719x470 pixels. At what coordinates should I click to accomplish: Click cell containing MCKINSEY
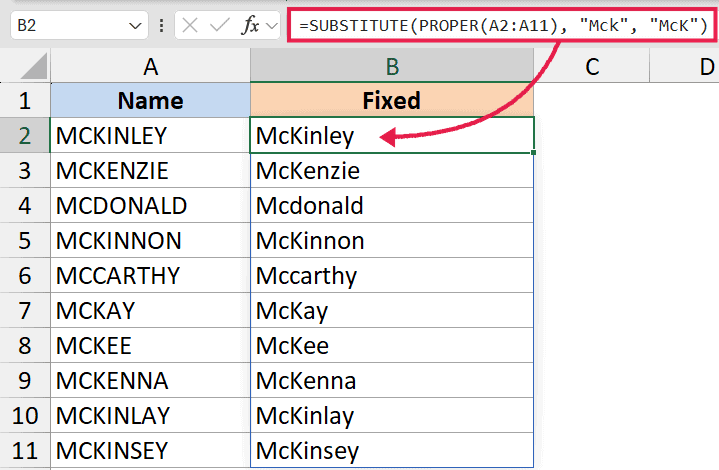[150, 450]
